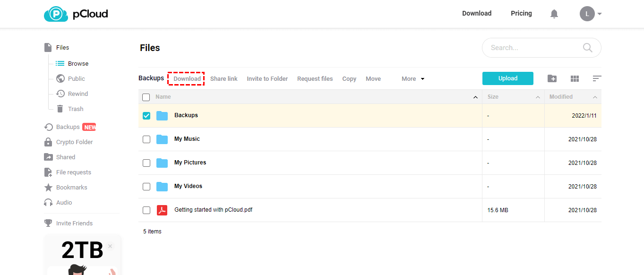644x275 pixels.
Task: Click Download in the top navigation
Action: tap(477, 13)
